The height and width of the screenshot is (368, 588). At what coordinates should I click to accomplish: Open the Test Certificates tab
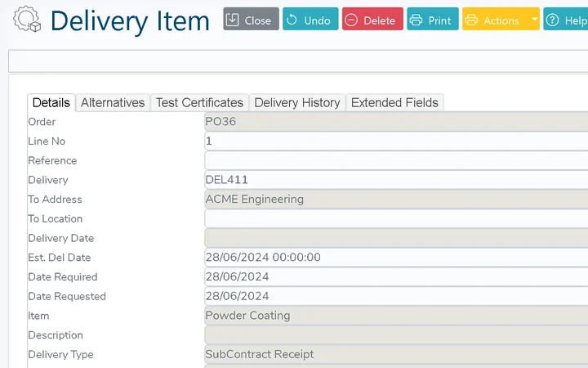[199, 102]
